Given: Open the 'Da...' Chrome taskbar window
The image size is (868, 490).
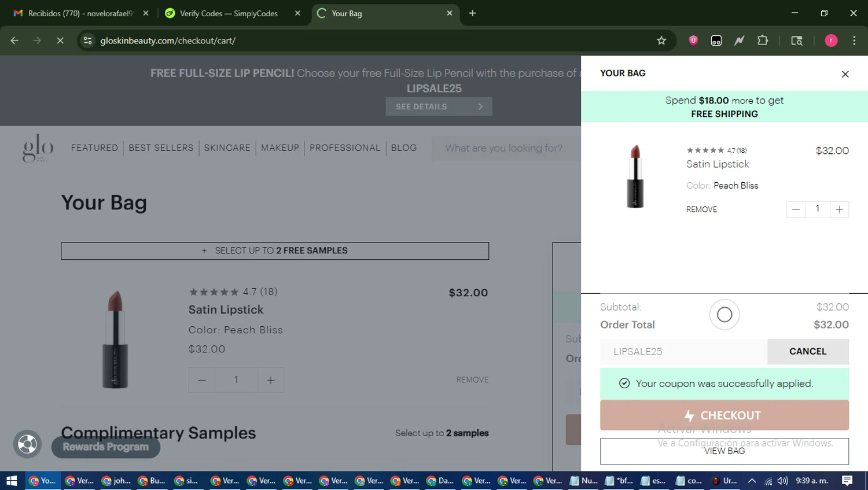Looking at the screenshot, I should tap(440, 481).
